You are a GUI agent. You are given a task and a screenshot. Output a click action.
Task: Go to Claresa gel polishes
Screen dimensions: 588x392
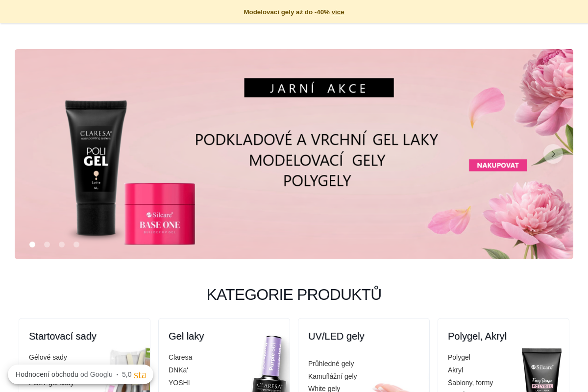[180, 357]
